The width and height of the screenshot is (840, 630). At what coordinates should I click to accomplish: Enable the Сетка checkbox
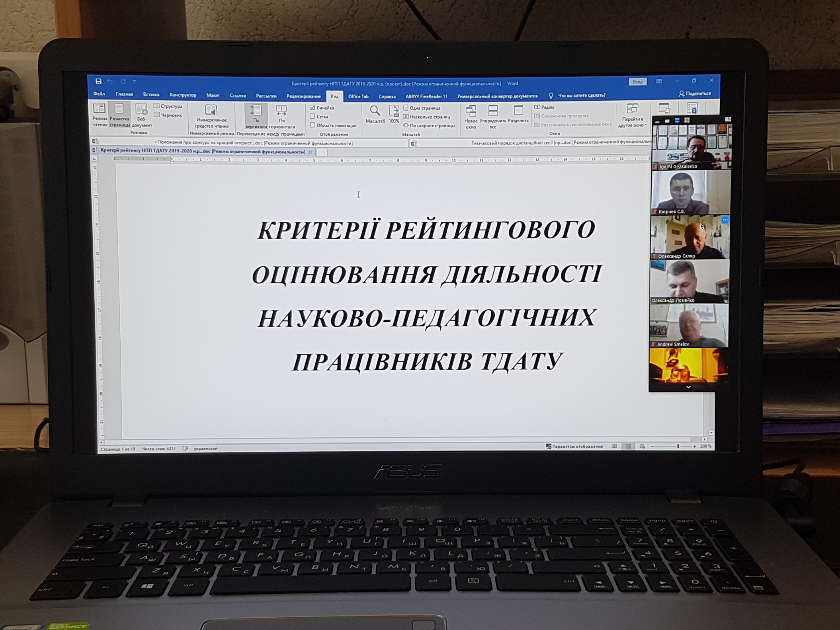(313, 117)
